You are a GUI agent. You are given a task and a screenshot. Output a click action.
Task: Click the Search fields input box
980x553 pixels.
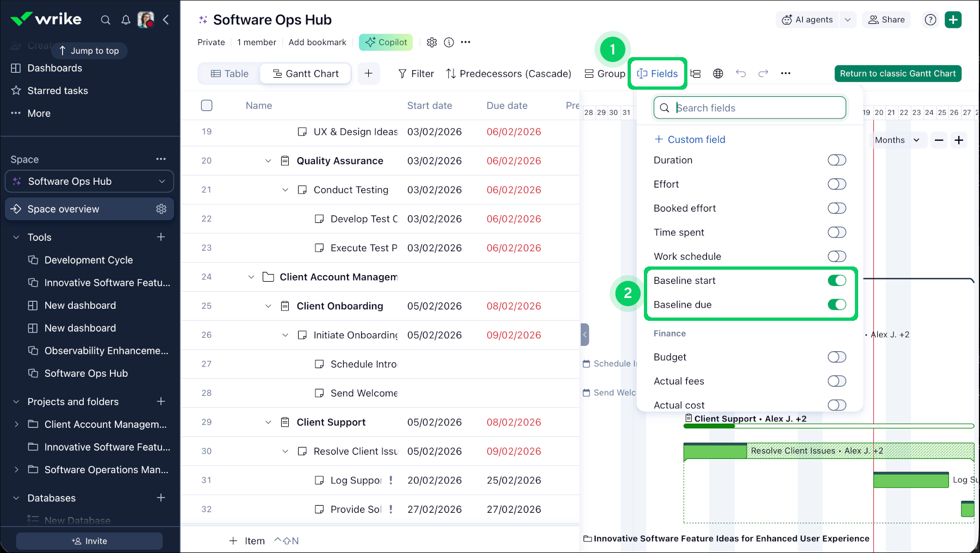[756, 108]
